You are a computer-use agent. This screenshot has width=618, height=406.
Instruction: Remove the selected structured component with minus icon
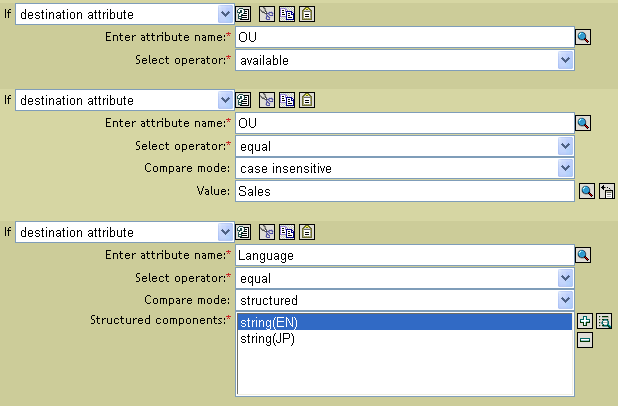pyautogui.click(x=586, y=340)
